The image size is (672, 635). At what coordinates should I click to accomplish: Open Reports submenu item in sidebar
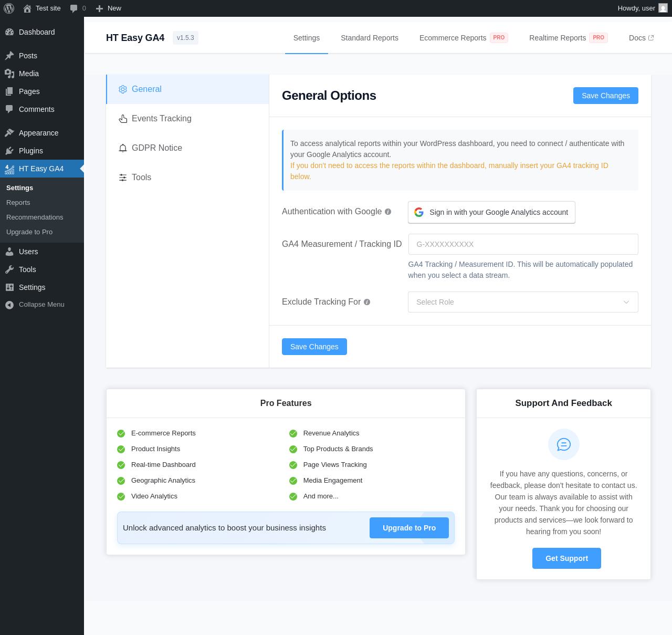click(42, 203)
